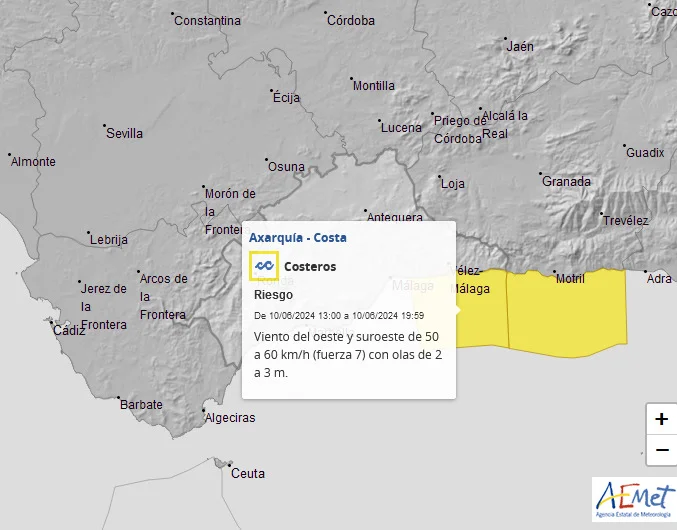
Task: Select the Cádiz label on map
Action: [x=69, y=331]
